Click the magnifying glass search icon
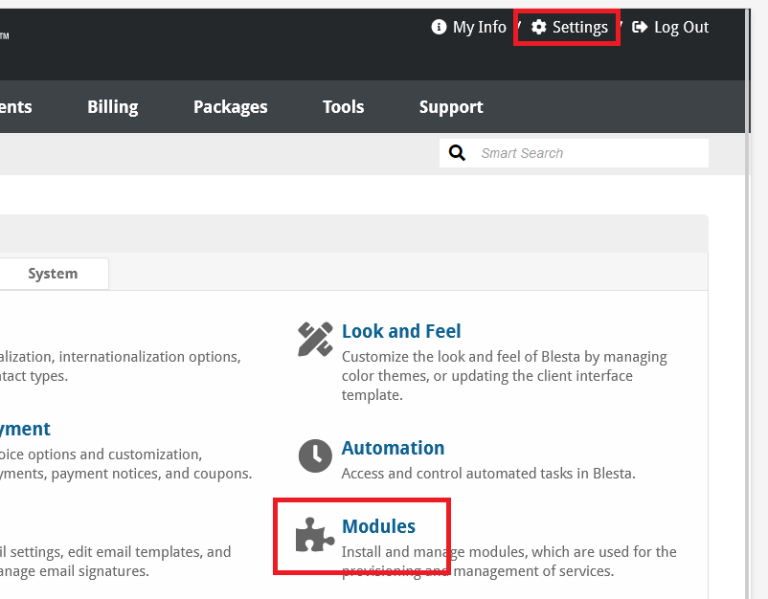The height and width of the screenshot is (599, 768). point(457,153)
